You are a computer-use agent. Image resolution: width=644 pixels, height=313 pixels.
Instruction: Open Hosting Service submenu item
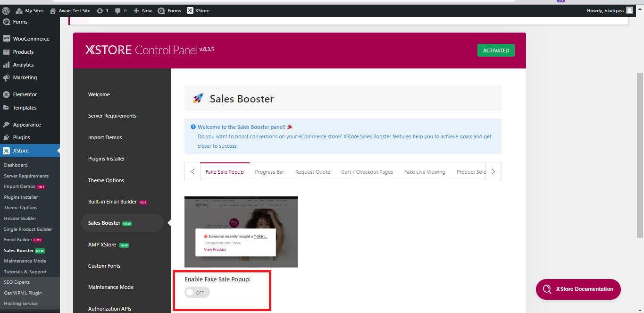[x=20, y=304]
